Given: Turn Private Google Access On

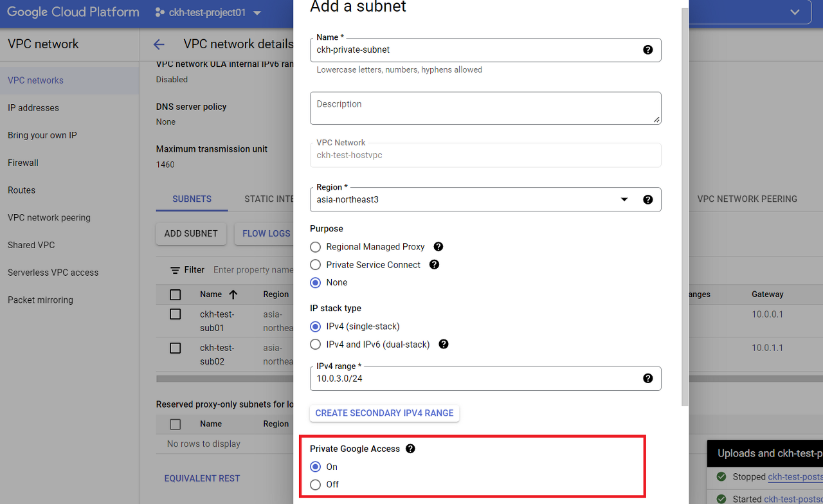Looking at the screenshot, I should tap(315, 467).
